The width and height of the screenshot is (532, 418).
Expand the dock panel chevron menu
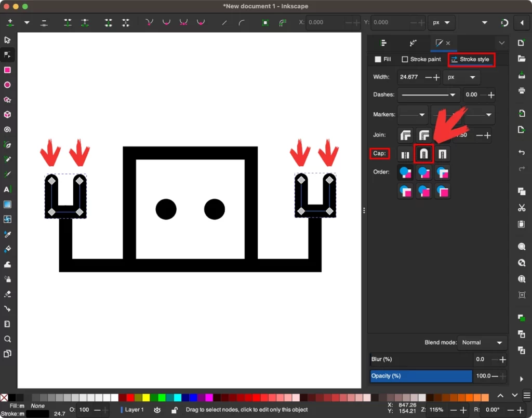click(x=502, y=43)
